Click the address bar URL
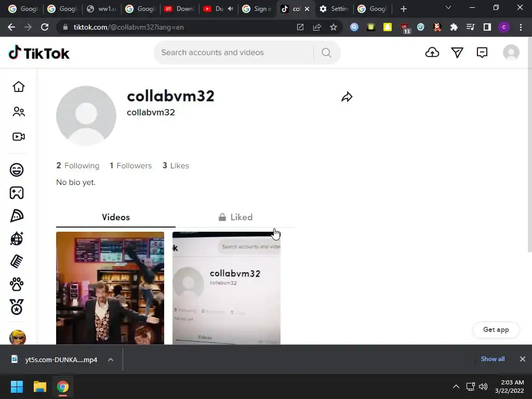This screenshot has height=399, width=532. (x=129, y=27)
